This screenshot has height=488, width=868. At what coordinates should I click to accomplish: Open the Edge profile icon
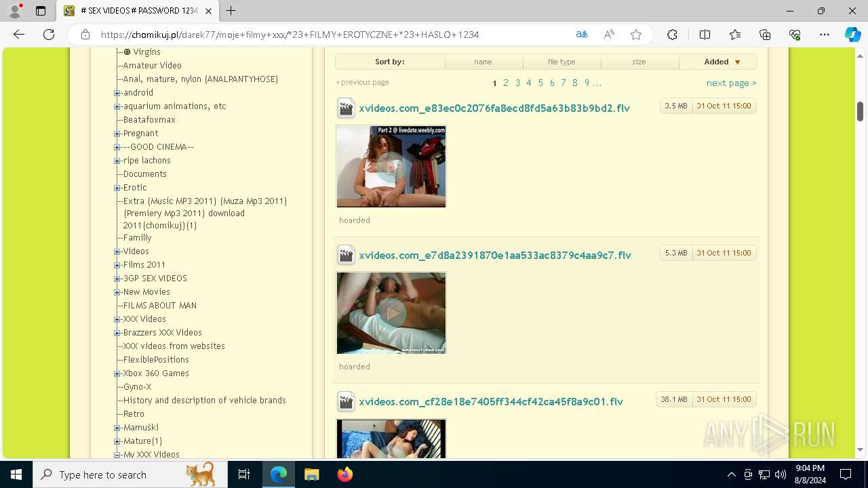[14, 11]
